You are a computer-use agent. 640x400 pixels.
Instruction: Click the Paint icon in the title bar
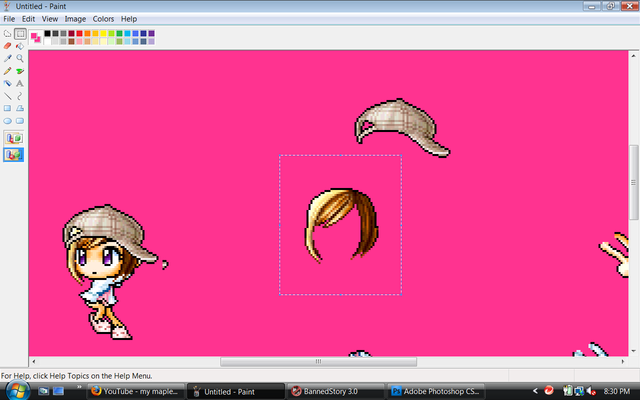tap(7, 6)
